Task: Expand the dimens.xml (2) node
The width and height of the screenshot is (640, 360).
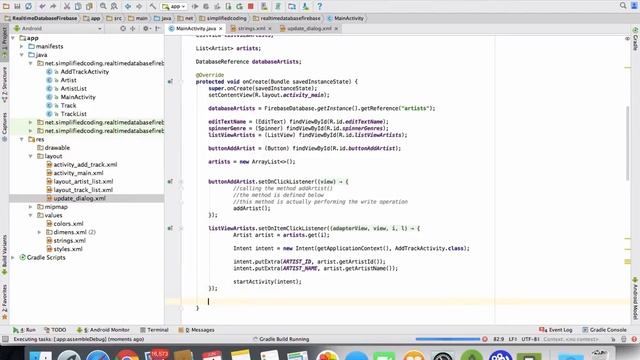Action: [39, 232]
